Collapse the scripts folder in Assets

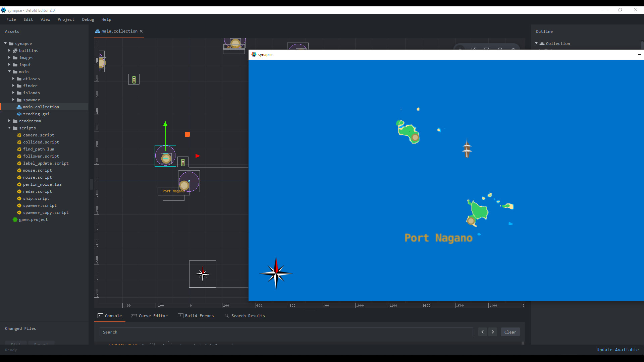click(x=9, y=128)
